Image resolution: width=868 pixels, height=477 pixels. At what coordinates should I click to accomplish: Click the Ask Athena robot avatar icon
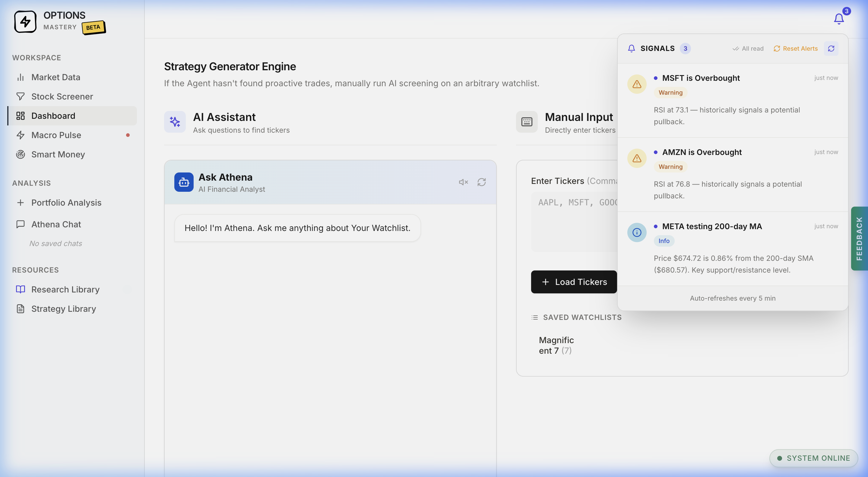coord(184,182)
